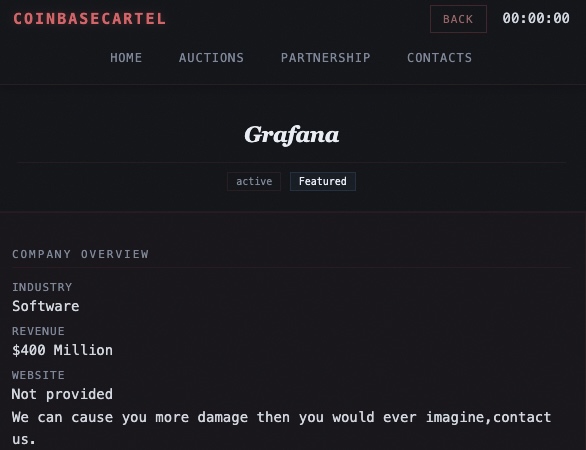Navigate to CONTACTS

(440, 58)
